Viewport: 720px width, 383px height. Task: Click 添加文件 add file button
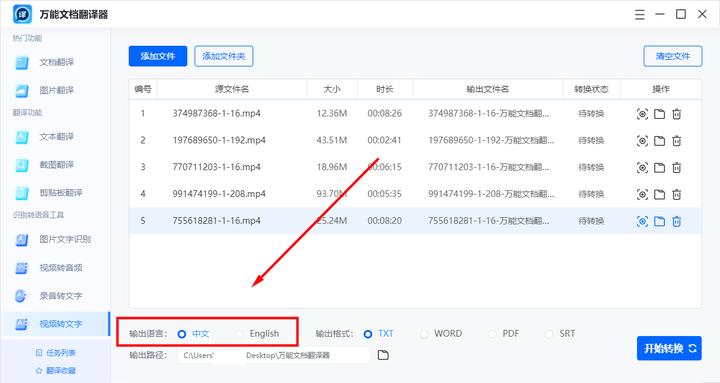point(158,56)
